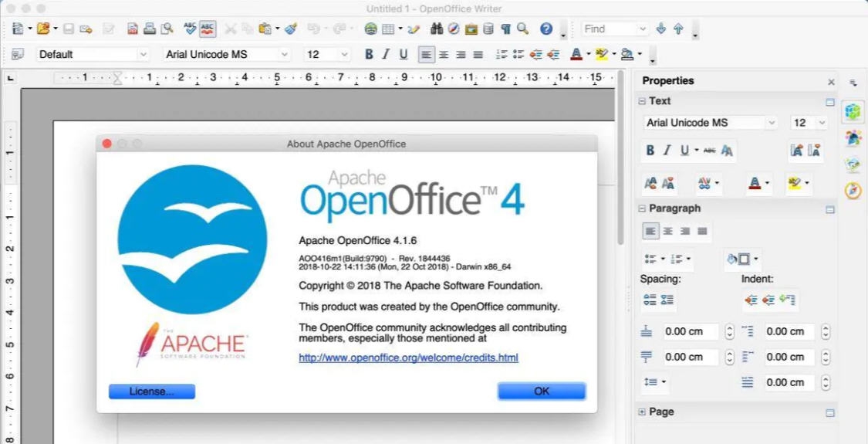The width and height of the screenshot is (868, 444).
Task: Open paragraph style Default dropdown
Action: (144, 54)
